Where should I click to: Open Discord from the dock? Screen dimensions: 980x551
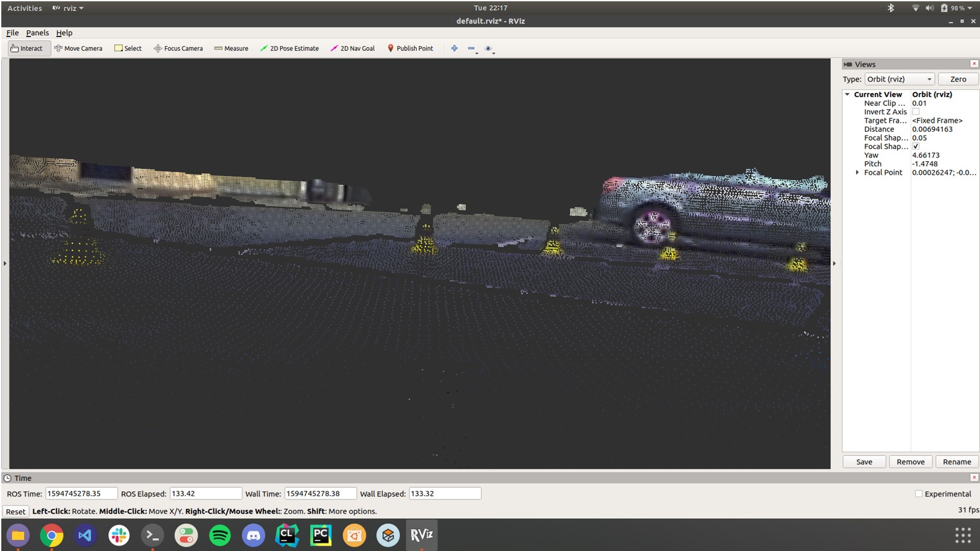[x=254, y=535]
